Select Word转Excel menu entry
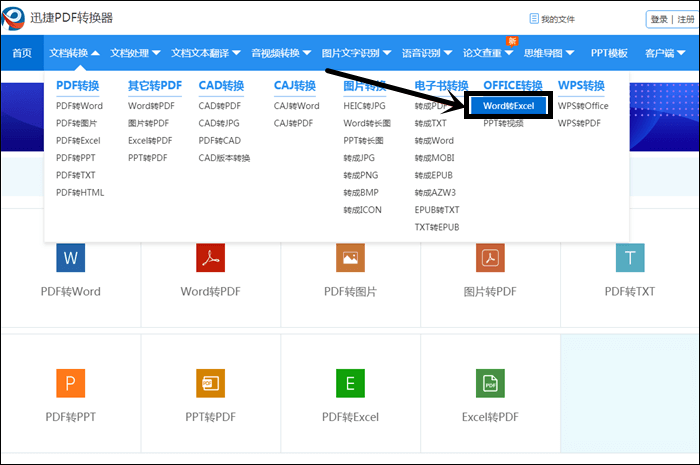This screenshot has height=465, width=700. (x=508, y=106)
